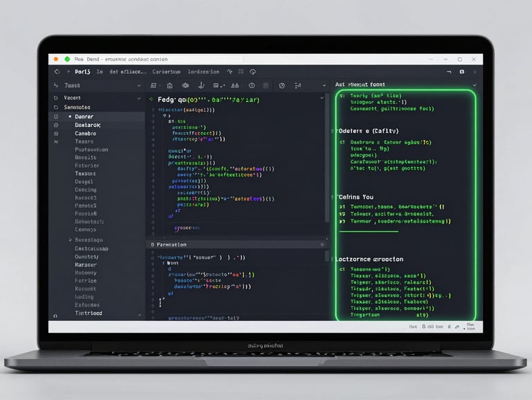
Task: Switch to the 'lordacation' tab
Action: click(x=204, y=71)
